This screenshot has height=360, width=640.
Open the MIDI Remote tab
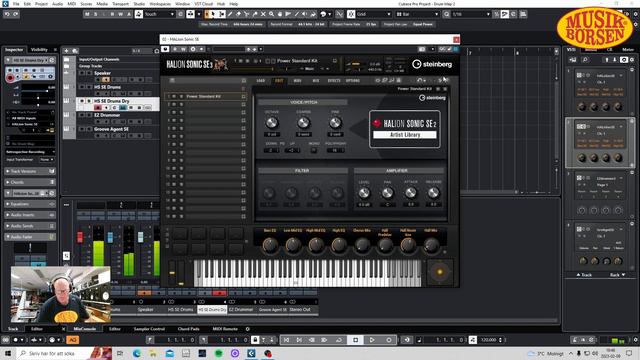pos(225,329)
